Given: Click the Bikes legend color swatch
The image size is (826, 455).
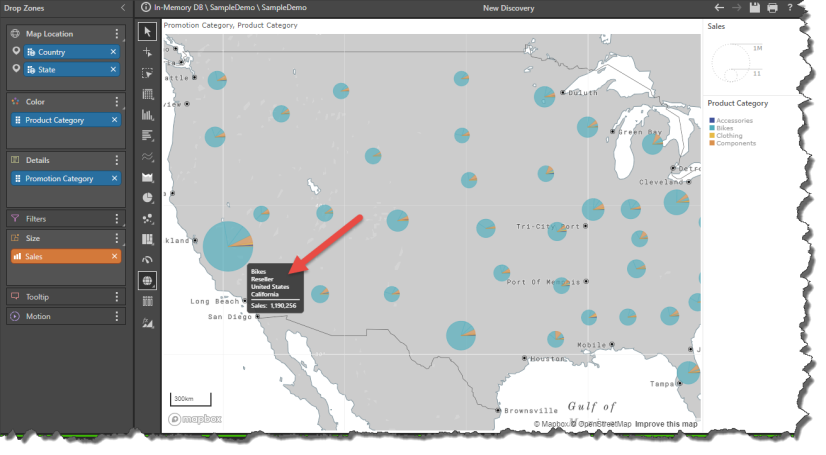Looking at the screenshot, I should [711, 128].
